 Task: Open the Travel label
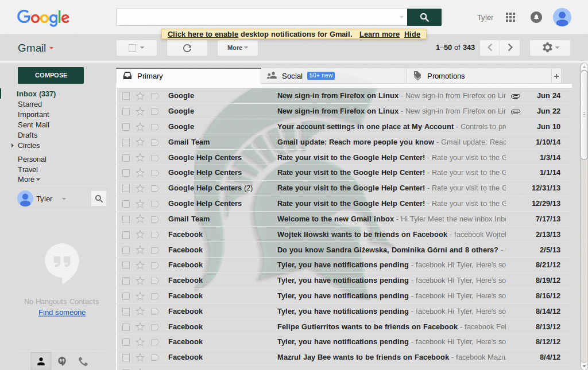[28, 170]
